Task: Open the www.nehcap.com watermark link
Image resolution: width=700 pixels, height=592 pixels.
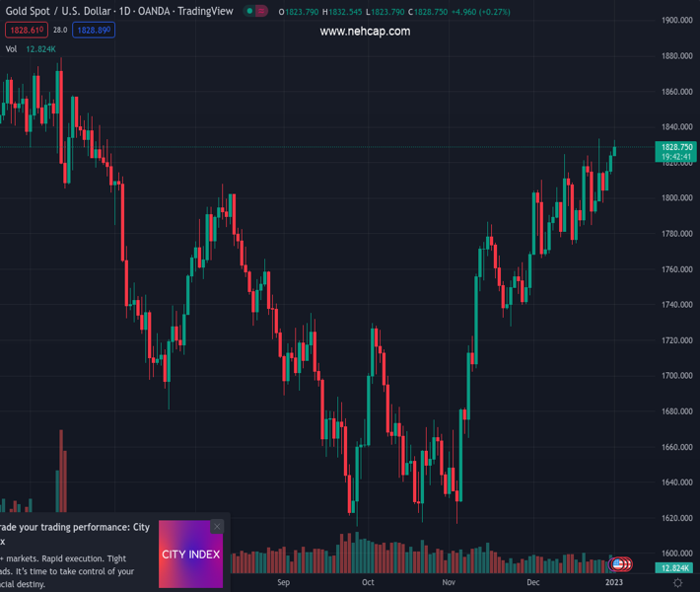Action: point(365,32)
